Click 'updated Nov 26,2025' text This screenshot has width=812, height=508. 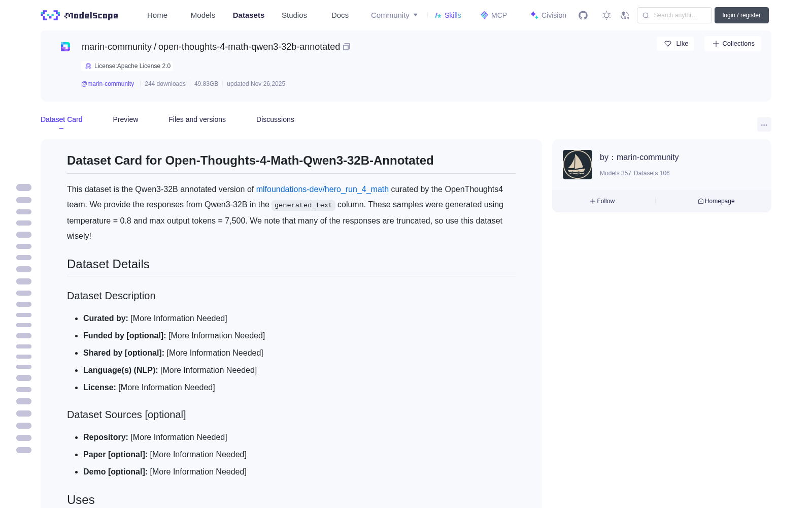coord(256,84)
